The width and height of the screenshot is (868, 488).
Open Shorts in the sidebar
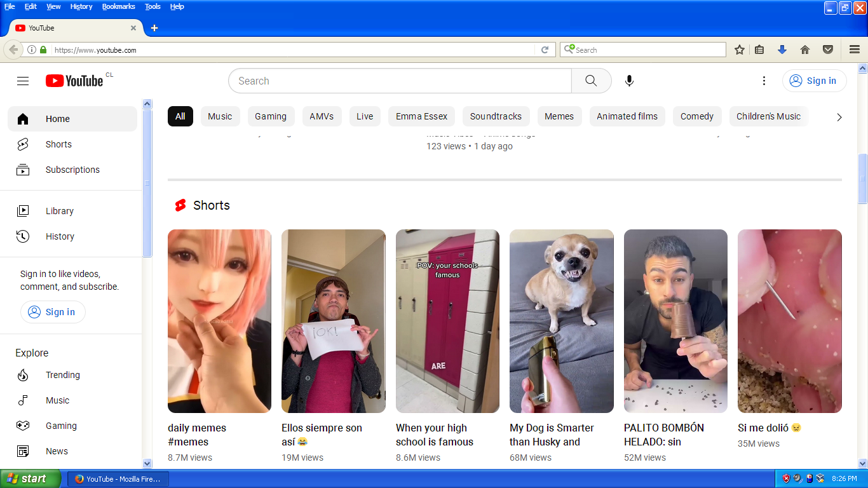click(x=58, y=144)
